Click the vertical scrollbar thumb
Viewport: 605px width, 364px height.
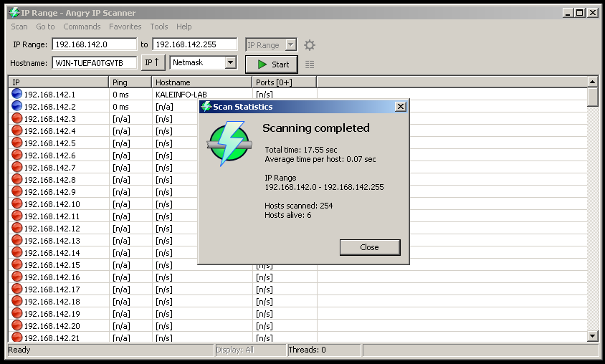point(593,97)
